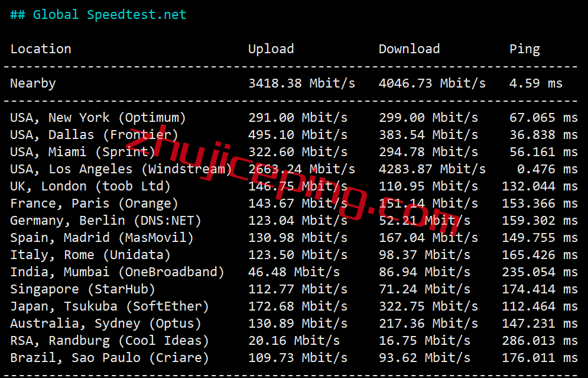Screen dimensions: 588x378
Task: Select Madrid upload 130.98 Mbit/s
Action: (x=298, y=238)
